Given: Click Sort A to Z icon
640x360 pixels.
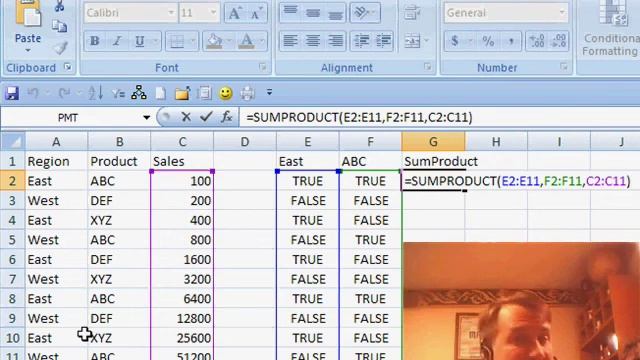Looking at the screenshot, I should tap(95, 93).
